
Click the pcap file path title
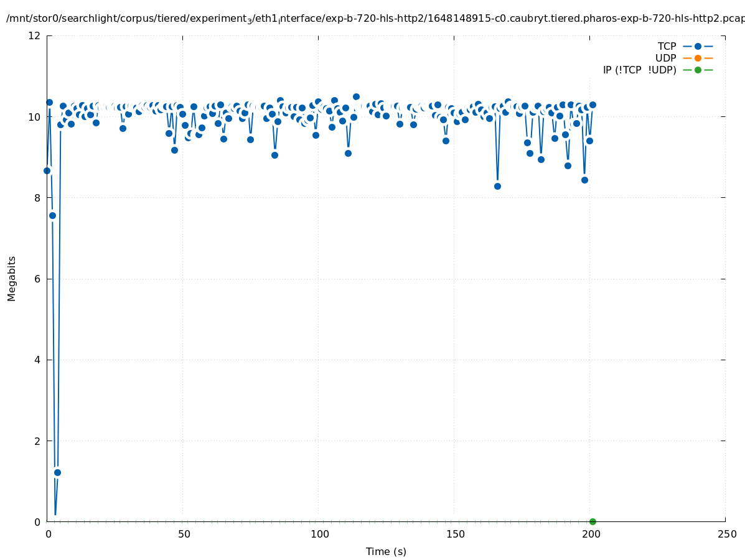(375, 19)
